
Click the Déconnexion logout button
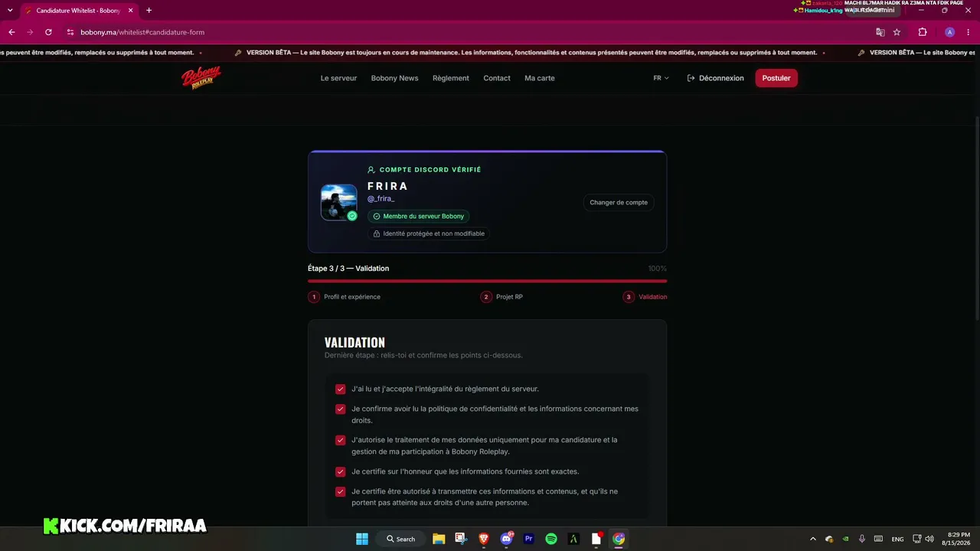(716, 78)
